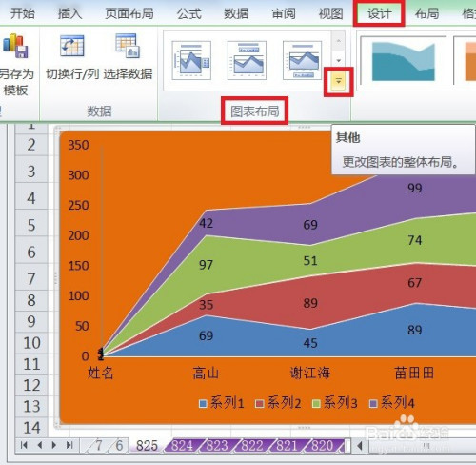Select sheet tab 824
Screen dimensions: 476x465
(182, 446)
